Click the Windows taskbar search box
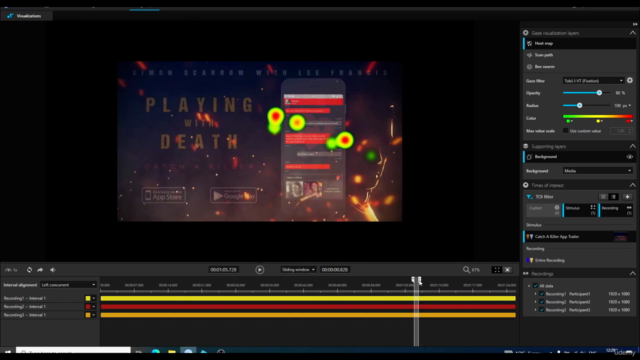This screenshot has height=360, width=640. click(73, 351)
